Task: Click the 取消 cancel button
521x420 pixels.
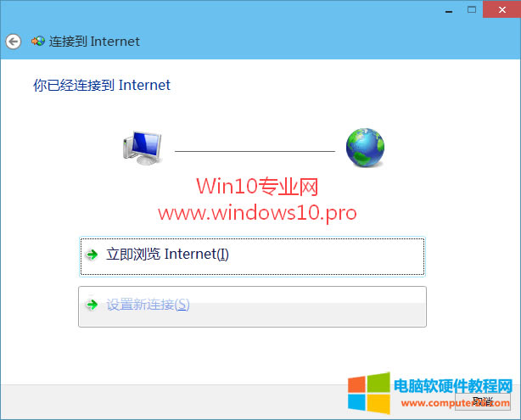Action: 483,401
